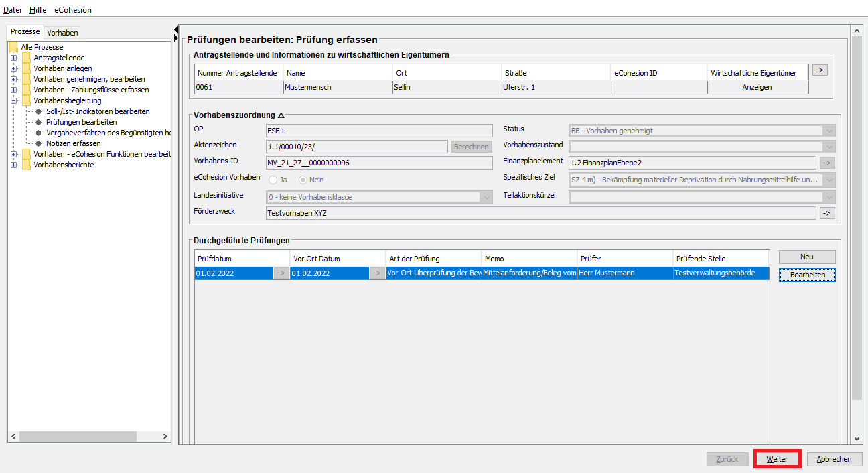The height and width of the screenshot is (473, 868).
Task: Click the Vorhabensberichte folder icon
Action: tap(26, 165)
